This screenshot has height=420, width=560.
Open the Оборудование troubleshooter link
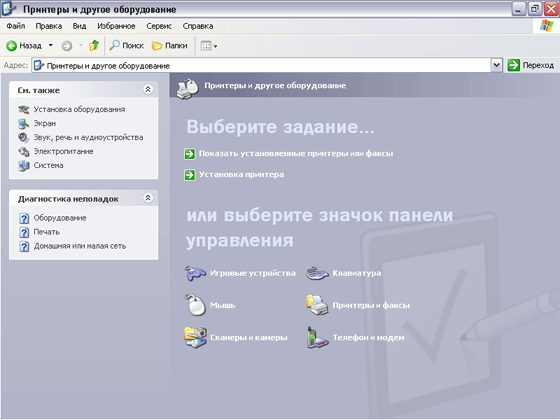click(60, 218)
